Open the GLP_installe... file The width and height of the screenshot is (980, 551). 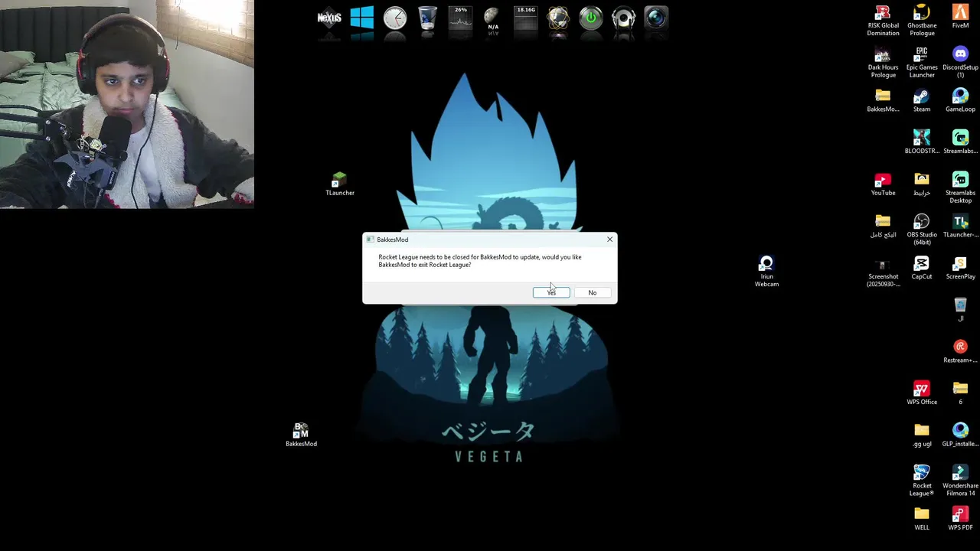tap(960, 435)
